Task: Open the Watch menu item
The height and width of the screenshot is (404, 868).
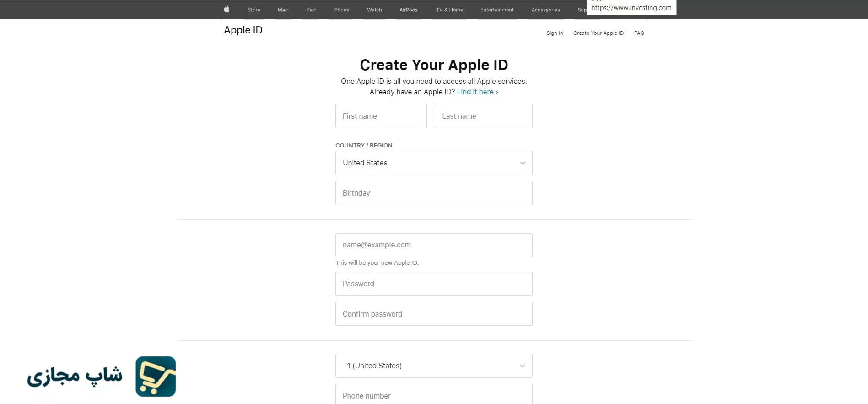Action: pyautogui.click(x=374, y=10)
